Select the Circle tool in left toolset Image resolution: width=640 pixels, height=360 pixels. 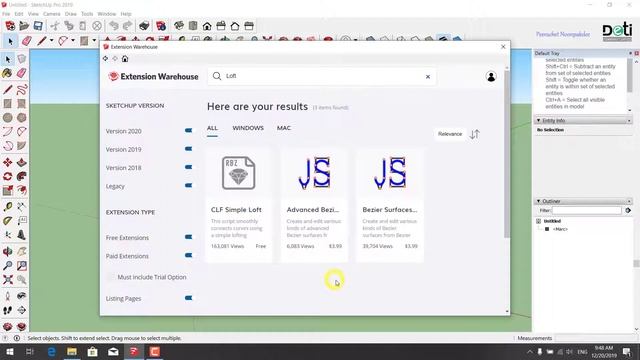pos(7,118)
